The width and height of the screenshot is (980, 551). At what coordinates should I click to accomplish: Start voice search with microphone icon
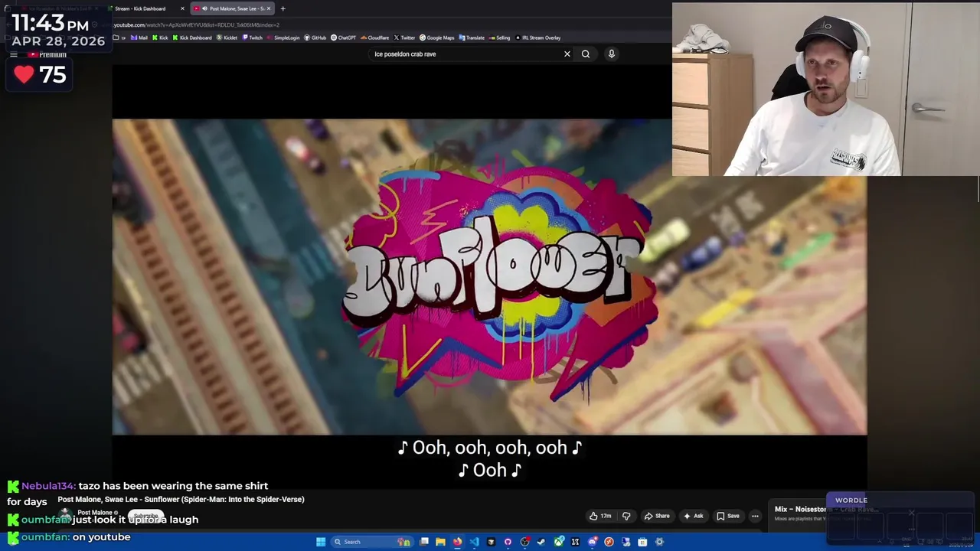(612, 54)
